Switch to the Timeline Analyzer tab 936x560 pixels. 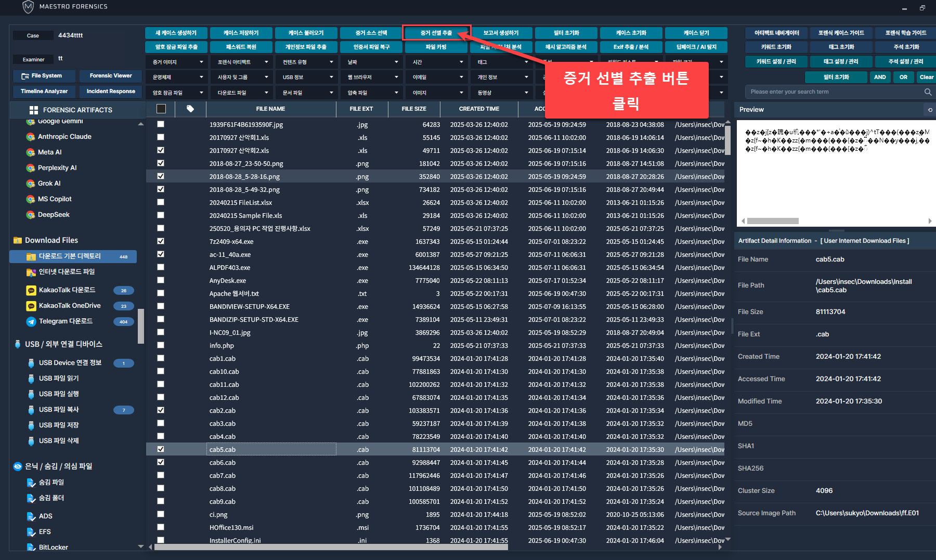44,92
